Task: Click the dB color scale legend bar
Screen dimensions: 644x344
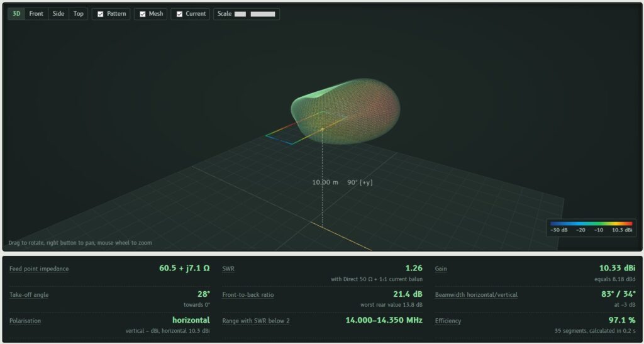Action: pyautogui.click(x=591, y=224)
